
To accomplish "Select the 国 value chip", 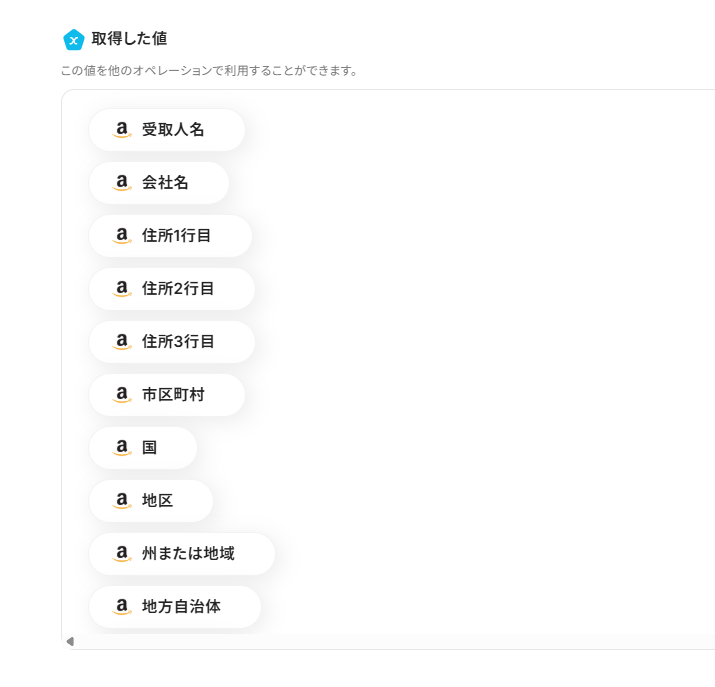I will [x=150, y=448].
